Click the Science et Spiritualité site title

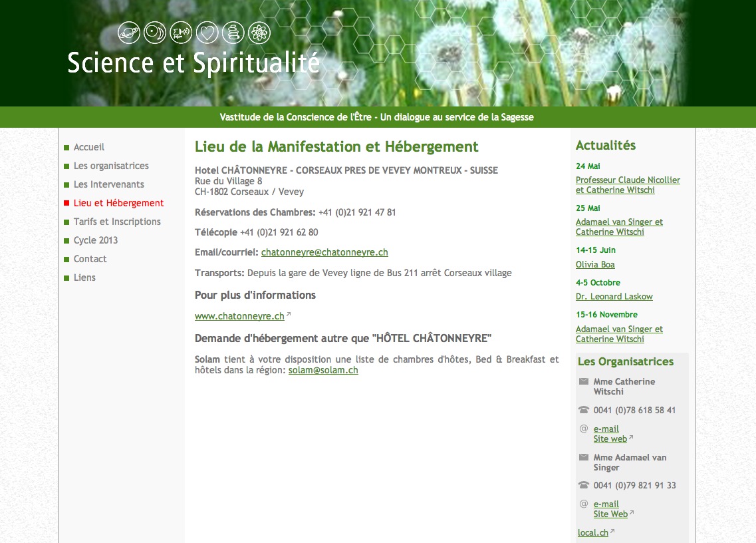[193, 63]
